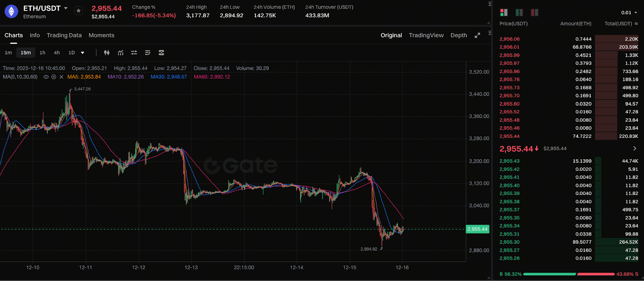The width and height of the screenshot is (644, 281).
Task: Click the MA5 value label
Action: tap(84, 77)
